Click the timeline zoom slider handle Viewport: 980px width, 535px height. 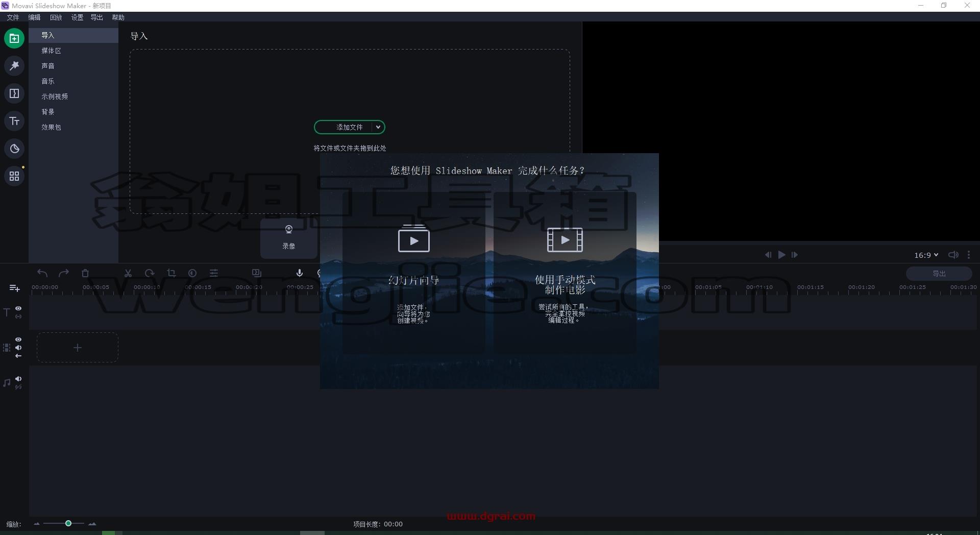(68, 523)
